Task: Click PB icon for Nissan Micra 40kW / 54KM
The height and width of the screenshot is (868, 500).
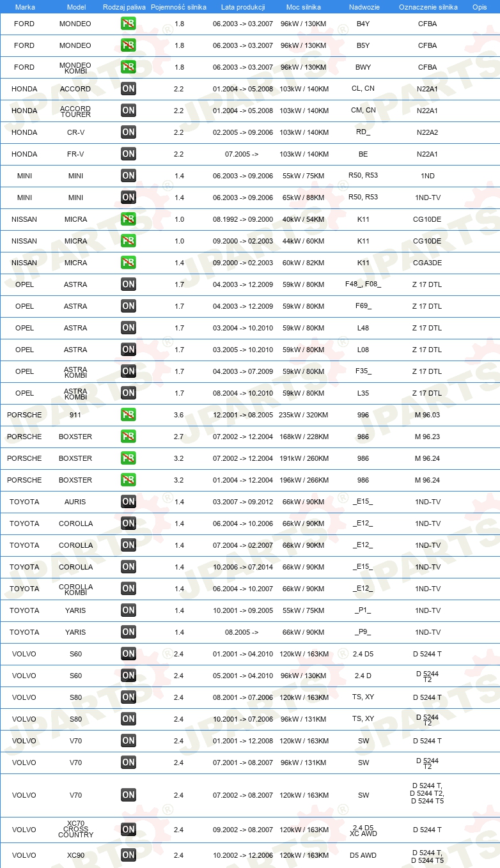Action: pyautogui.click(x=129, y=219)
